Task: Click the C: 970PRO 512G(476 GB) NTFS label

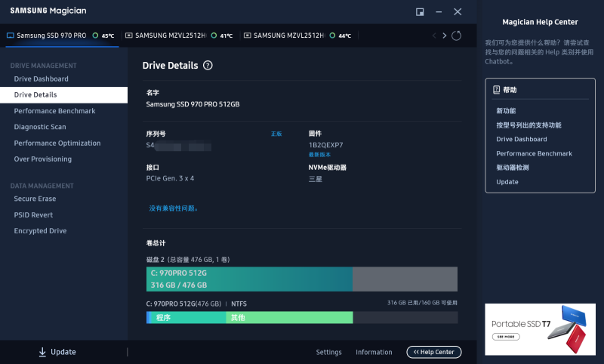Action: tap(196, 304)
